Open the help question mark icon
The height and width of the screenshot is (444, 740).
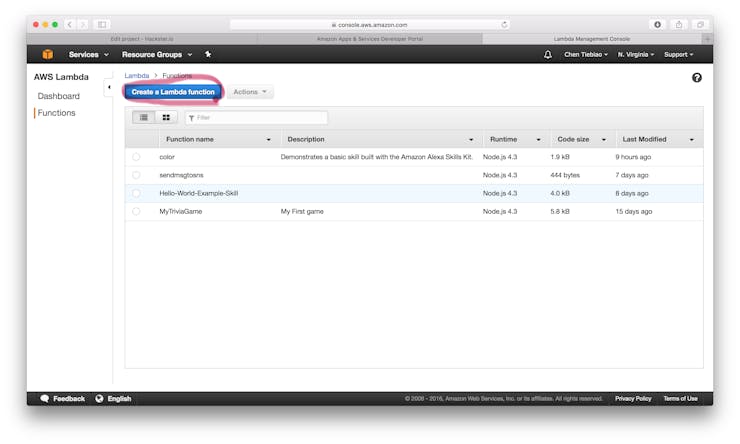[x=697, y=77]
